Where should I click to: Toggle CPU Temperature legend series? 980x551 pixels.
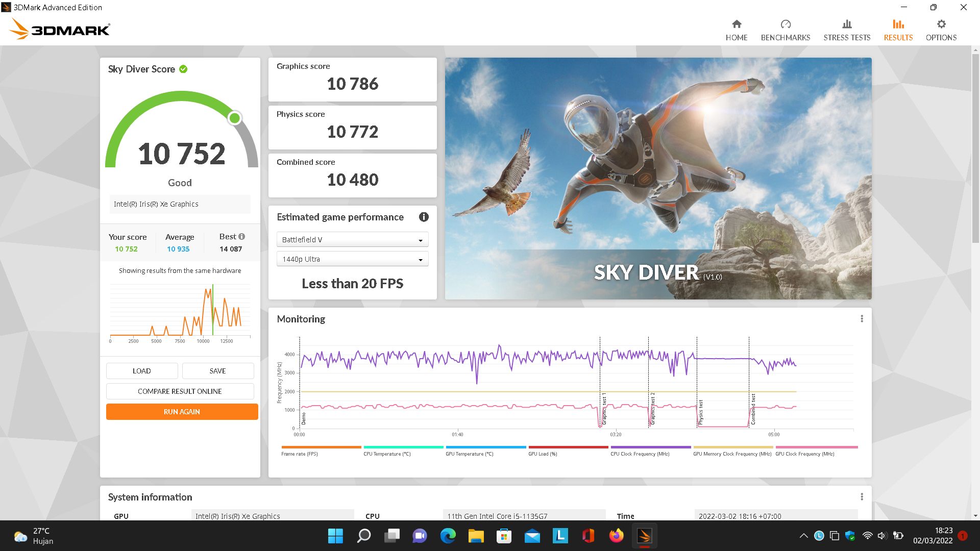403,451
